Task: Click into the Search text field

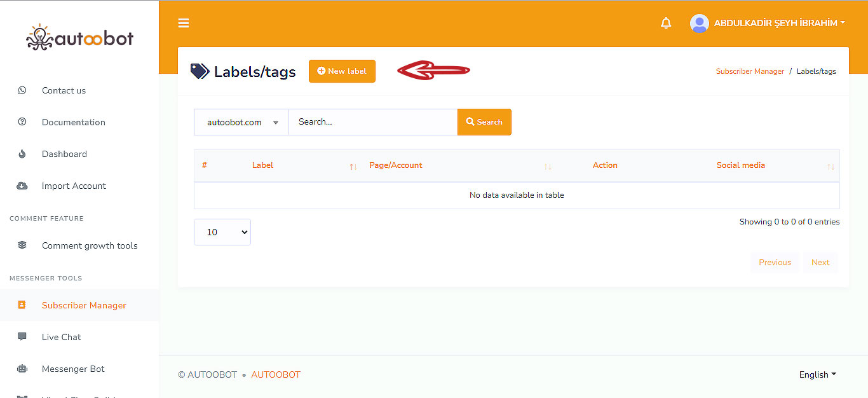Action: 373,122
